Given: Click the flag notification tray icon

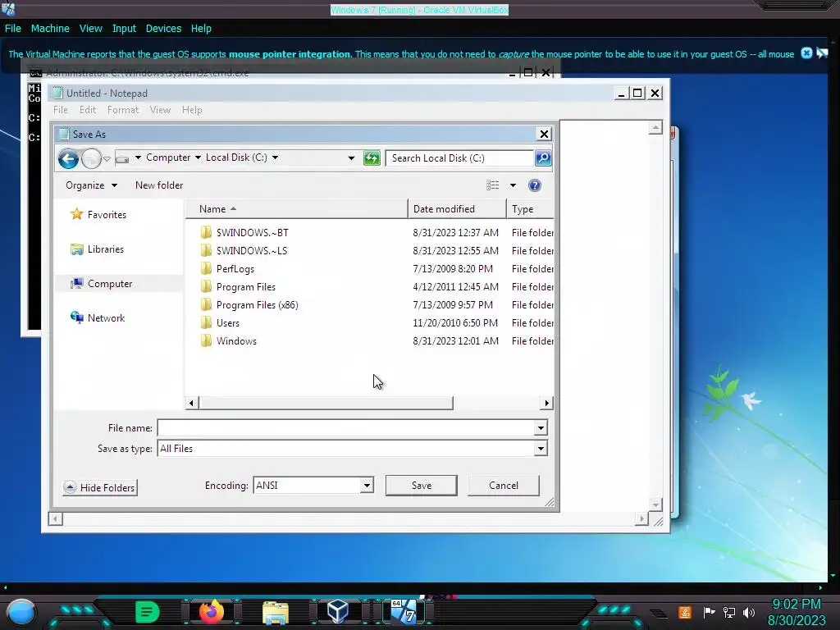Looking at the screenshot, I should 710,612.
